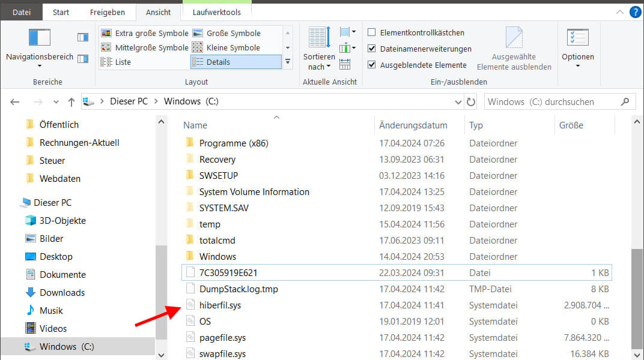Select Steuer folder in navigation pane

click(x=52, y=161)
